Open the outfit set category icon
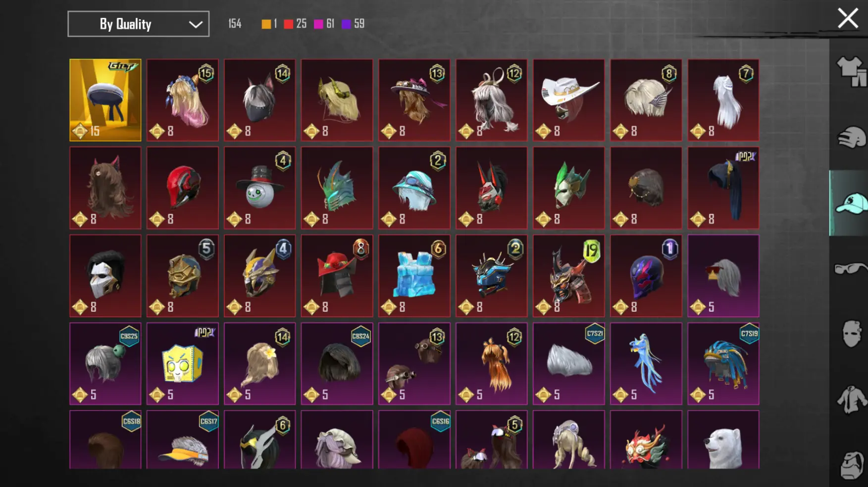The width and height of the screenshot is (868, 487). tap(851, 71)
